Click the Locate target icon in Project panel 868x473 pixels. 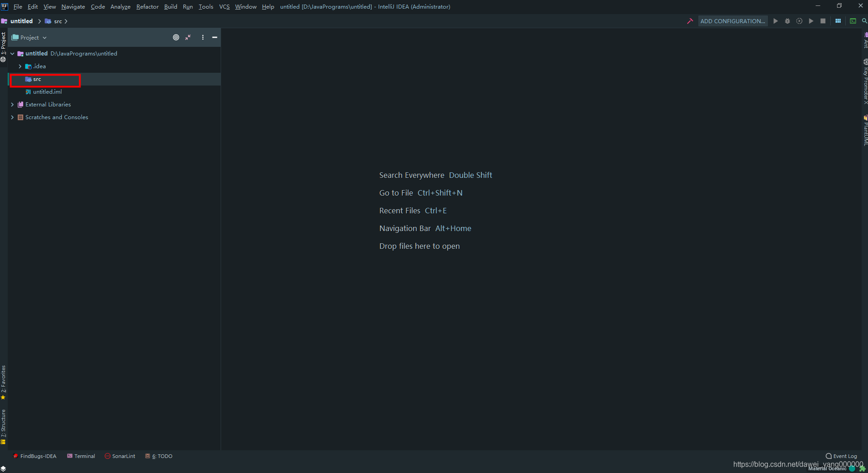pos(176,37)
